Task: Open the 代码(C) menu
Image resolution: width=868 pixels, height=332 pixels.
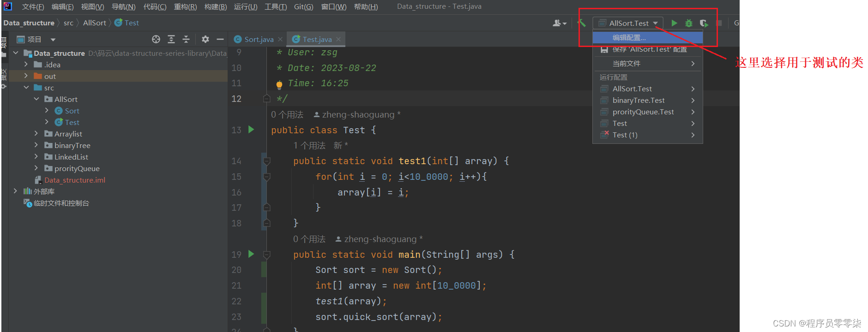Action: pos(155,6)
